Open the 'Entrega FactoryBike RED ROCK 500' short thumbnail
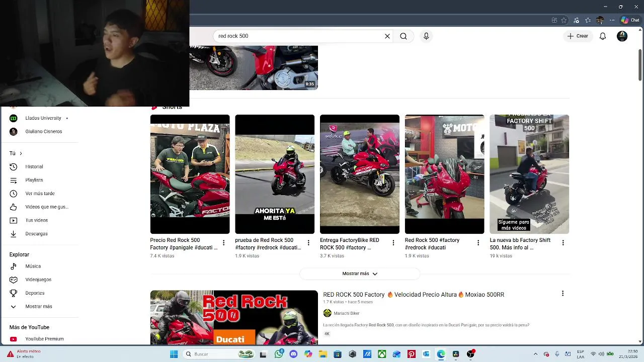Image resolution: width=644 pixels, height=362 pixels. pos(360,174)
